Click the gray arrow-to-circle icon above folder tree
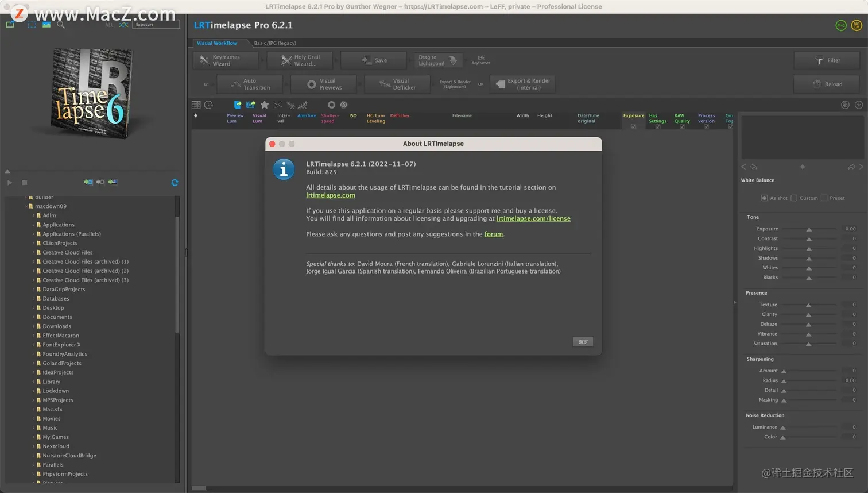This screenshot has width=868, height=493. [100, 182]
